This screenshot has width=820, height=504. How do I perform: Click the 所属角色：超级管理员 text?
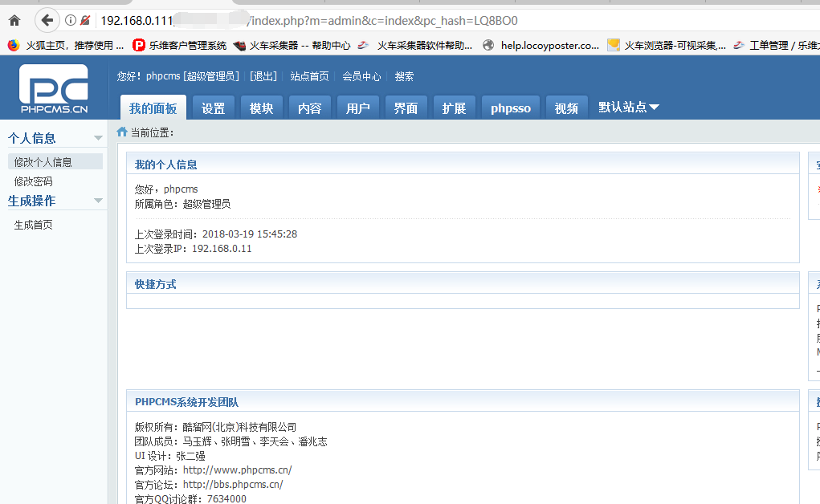(x=182, y=204)
